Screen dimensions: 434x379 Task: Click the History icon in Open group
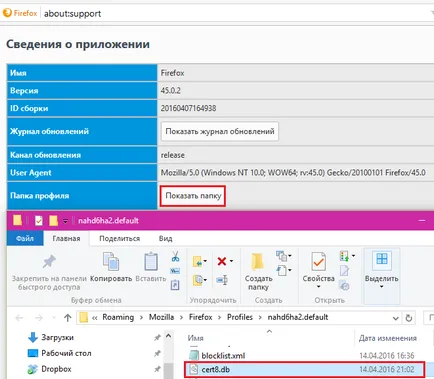pos(344,285)
